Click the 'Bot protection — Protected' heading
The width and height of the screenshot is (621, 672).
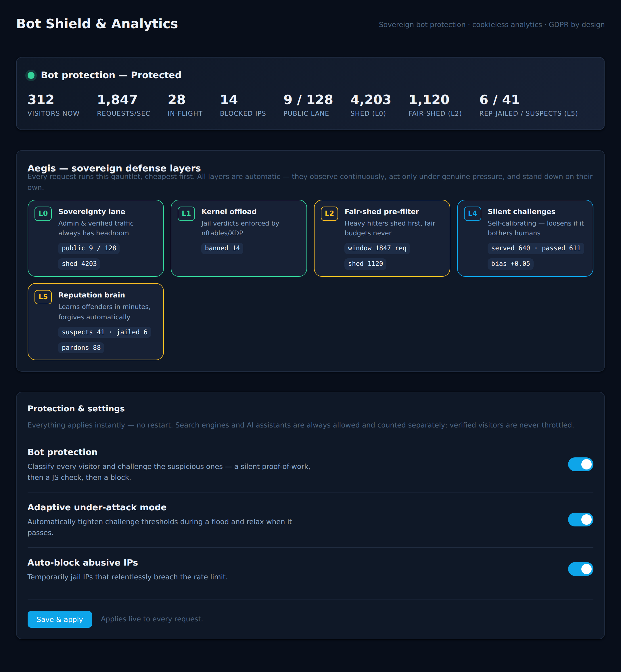(x=111, y=75)
